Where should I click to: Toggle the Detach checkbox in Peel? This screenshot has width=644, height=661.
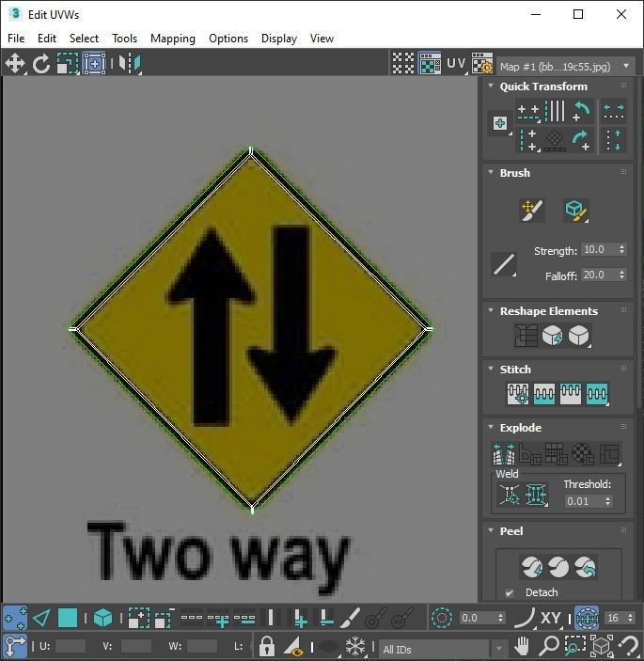click(x=510, y=592)
